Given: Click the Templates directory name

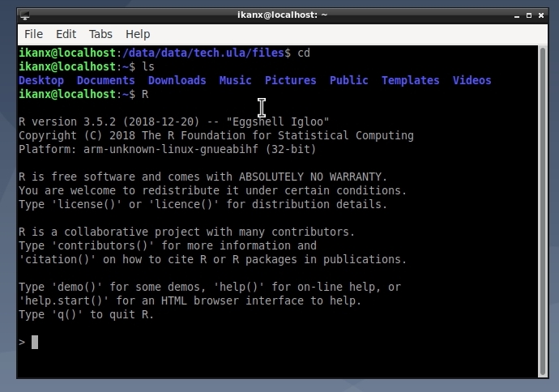Looking at the screenshot, I should [410, 80].
